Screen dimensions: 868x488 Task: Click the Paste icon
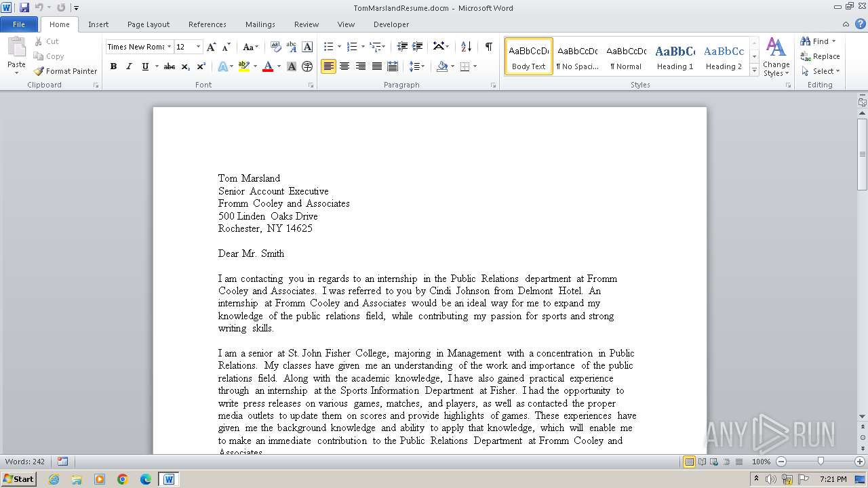[x=16, y=49]
